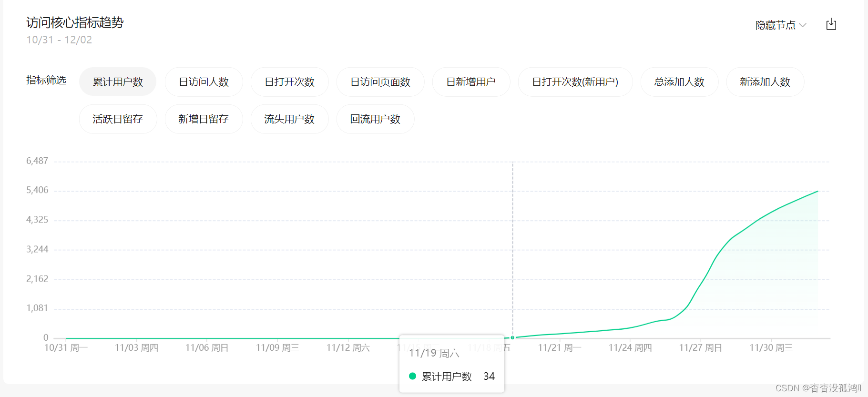This screenshot has width=868, height=397.
Task: Click the green legend dot in tooltip
Action: coord(413,376)
